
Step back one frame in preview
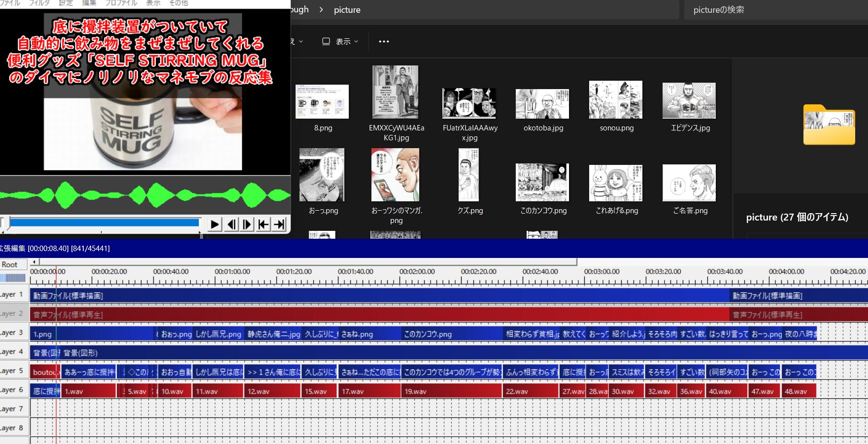[231, 224]
